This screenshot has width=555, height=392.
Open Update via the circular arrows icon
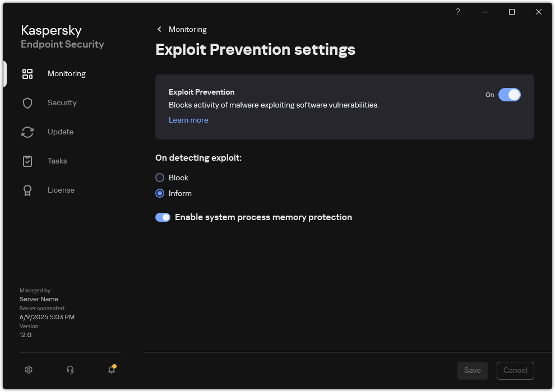point(27,132)
